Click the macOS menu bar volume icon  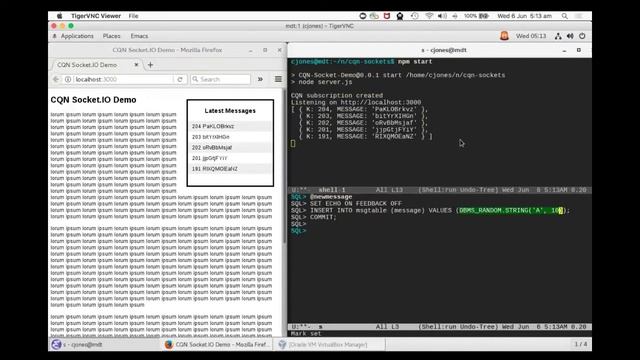(x=442, y=16)
